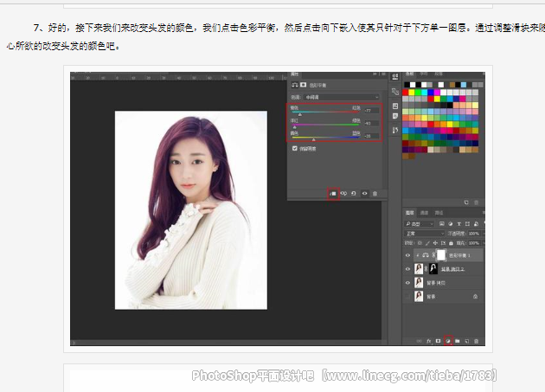Image resolution: width=545 pixels, height=392 pixels.
Task: Open the blend mode dropdown showing 正常
Action: click(425, 234)
